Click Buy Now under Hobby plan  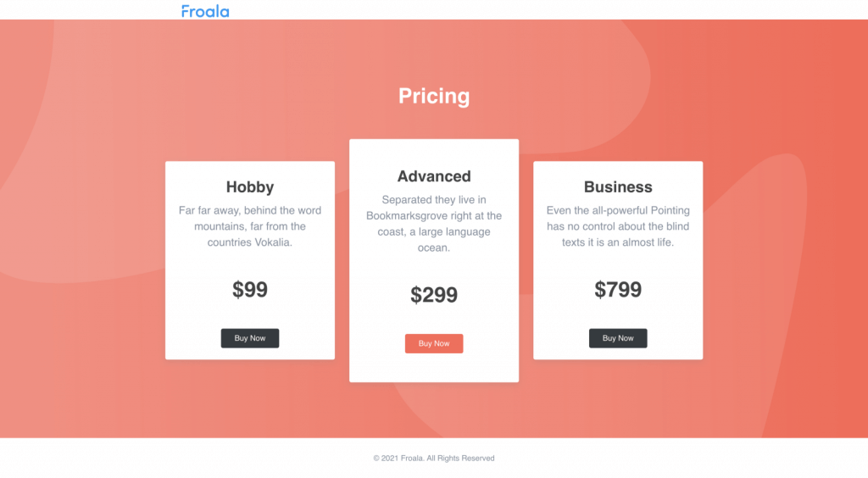[250, 338]
